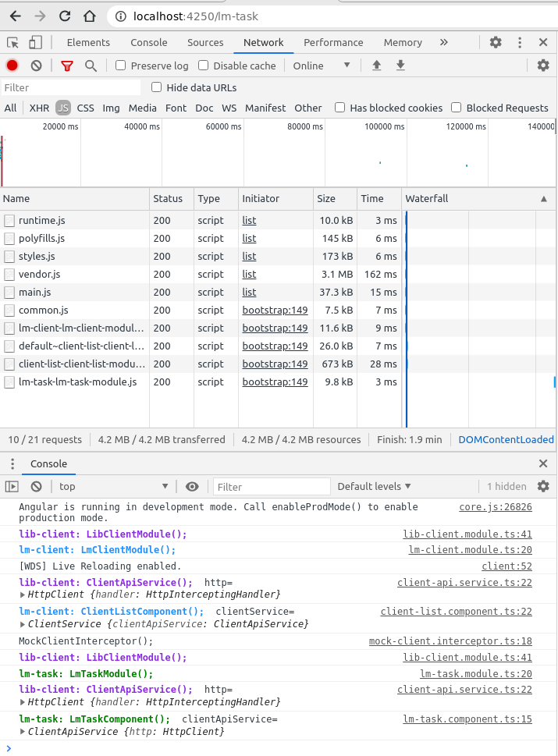
Task: Check Has blocked cookies
Action: tap(340, 108)
